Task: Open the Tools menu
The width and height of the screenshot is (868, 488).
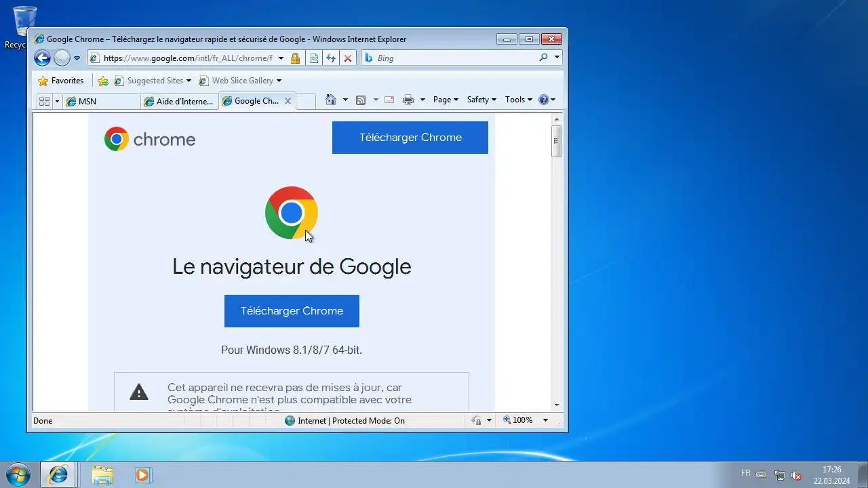Action: coord(518,100)
